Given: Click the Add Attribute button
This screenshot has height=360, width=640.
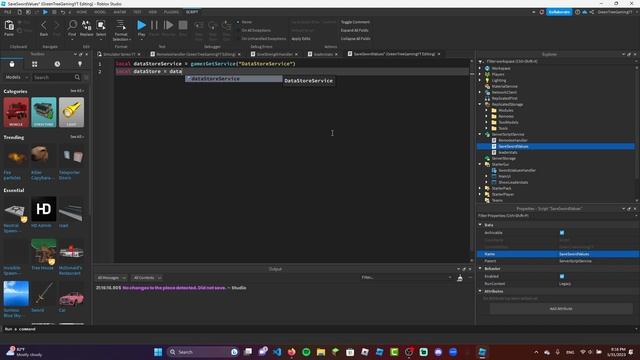Looking at the screenshot, I should pyautogui.click(x=561, y=309).
